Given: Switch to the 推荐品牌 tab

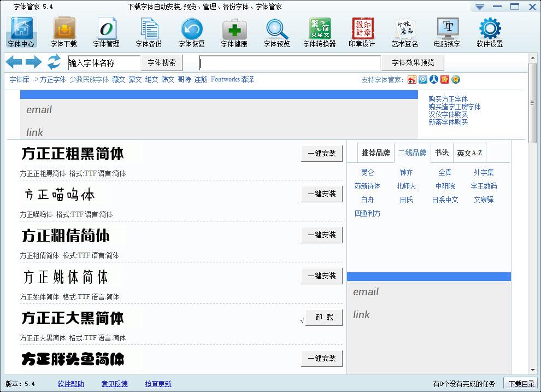Looking at the screenshot, I should 376,153.
